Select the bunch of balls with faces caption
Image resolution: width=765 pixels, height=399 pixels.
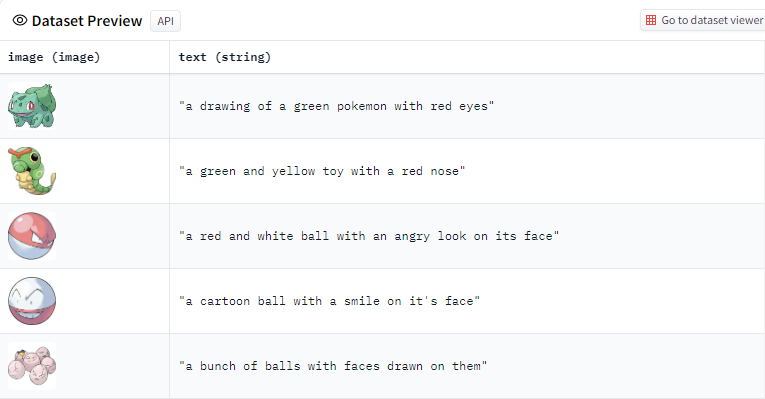(333, 366)
